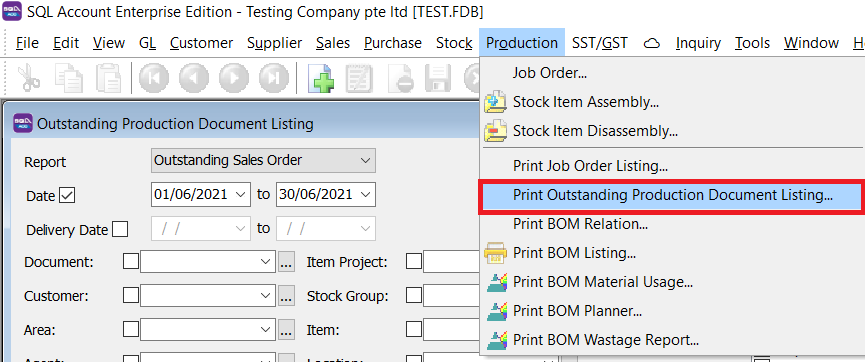Click the Print BOM Wastage Report icon
The image size is (865, 362).
496,340
